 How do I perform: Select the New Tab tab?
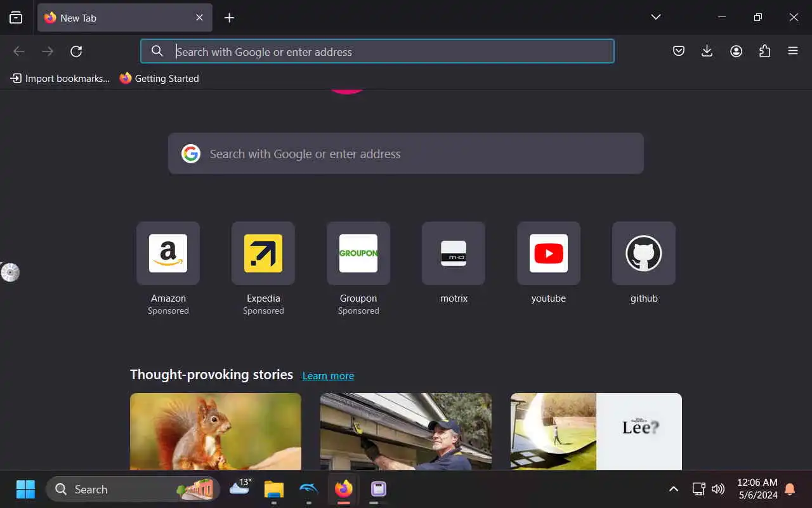[124, 18]
